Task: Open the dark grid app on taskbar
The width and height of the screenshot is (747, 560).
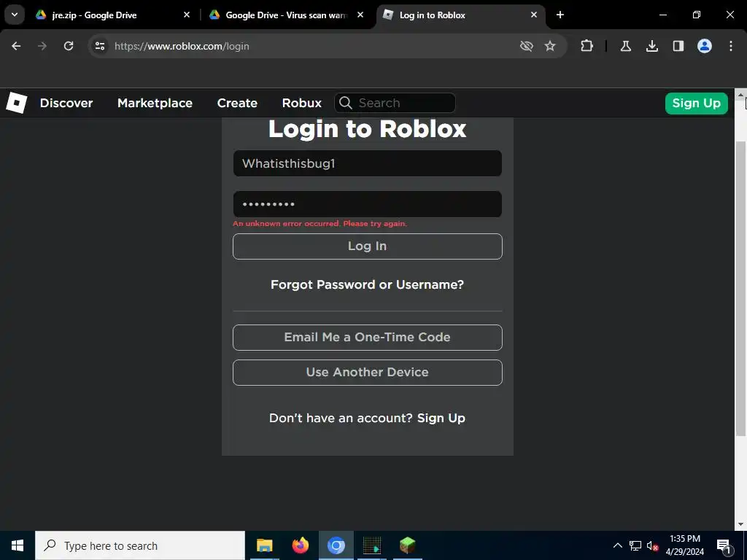Action: (372, 545)
